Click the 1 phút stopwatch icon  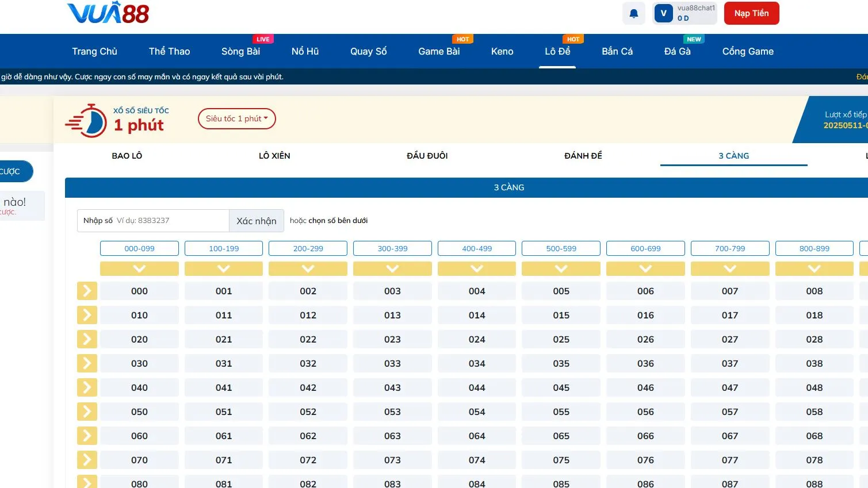(x=86, y=121)
